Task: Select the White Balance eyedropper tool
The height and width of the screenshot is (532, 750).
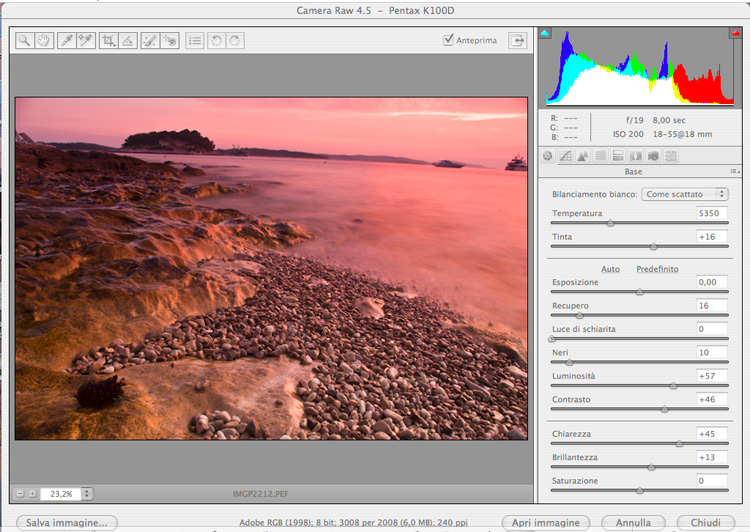Action: (x=66, y=41)
